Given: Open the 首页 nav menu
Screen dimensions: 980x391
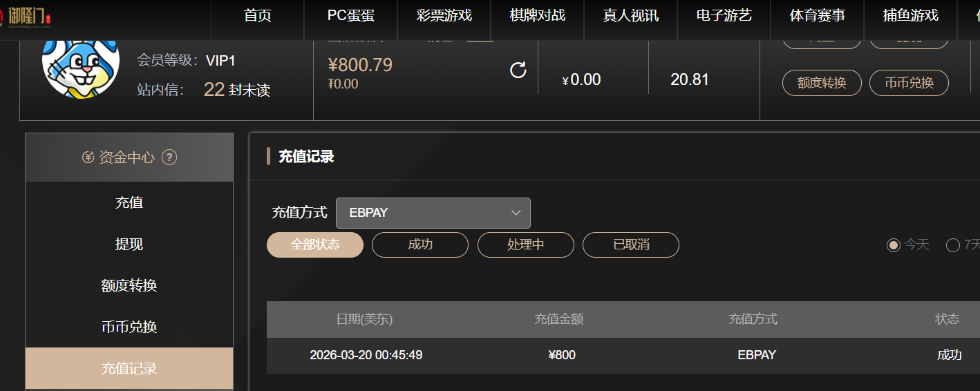Looking at the screenshot, I should [258, 16].
